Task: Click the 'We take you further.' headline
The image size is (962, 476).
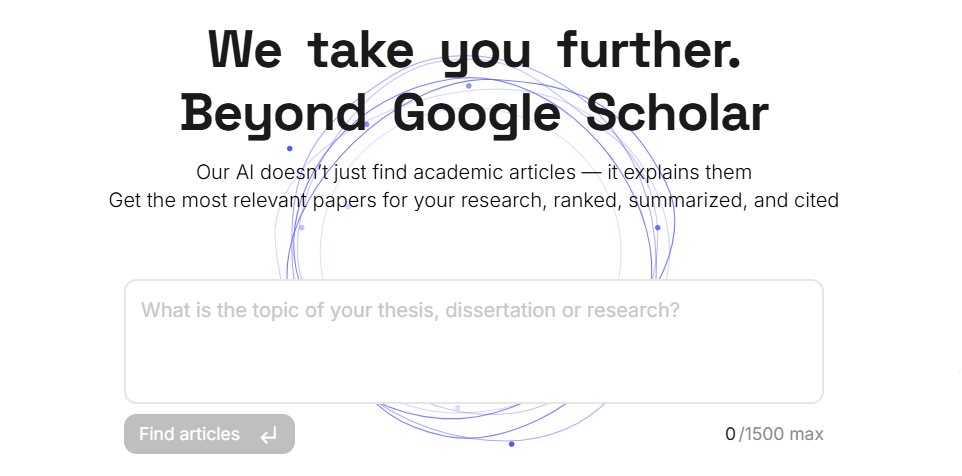Action: click(475, 49)
